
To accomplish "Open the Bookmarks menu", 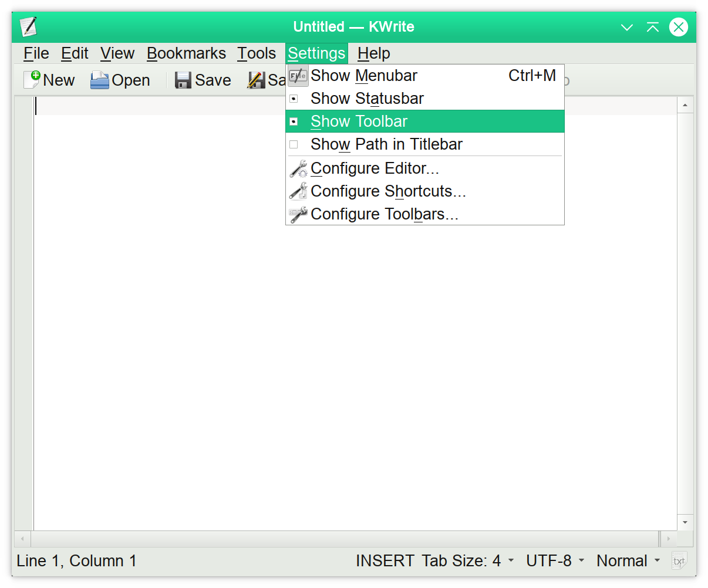I will click(x=186, y=53).
